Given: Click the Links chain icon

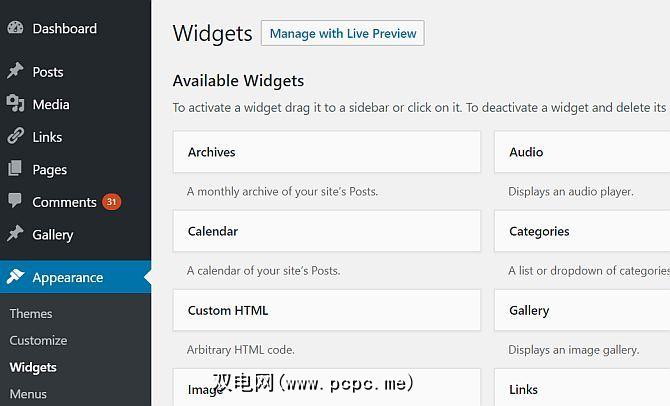Looking at the screenshot, I should [x=15, y=137].
